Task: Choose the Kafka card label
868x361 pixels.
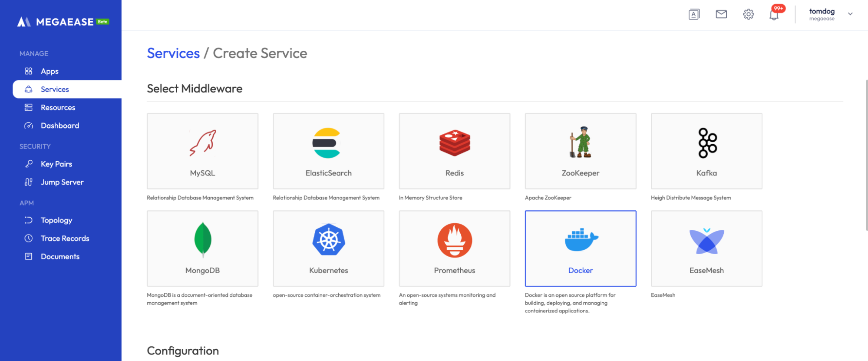Action: coord(706,173)
